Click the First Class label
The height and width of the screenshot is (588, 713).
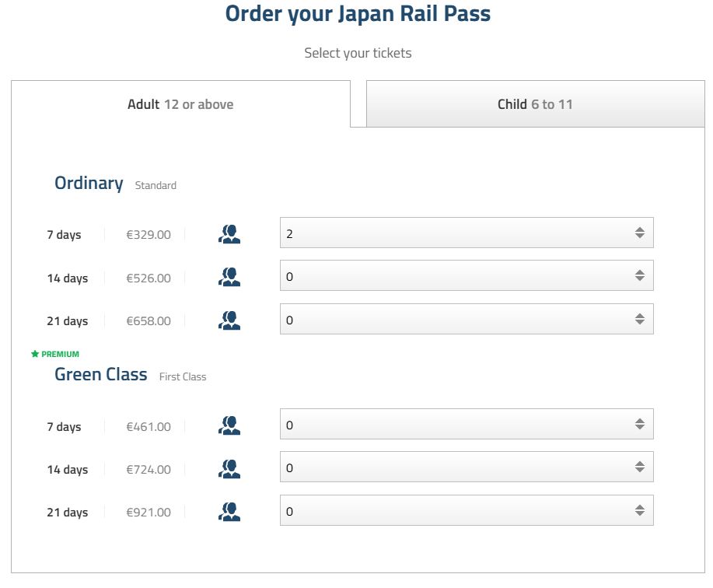183,376
